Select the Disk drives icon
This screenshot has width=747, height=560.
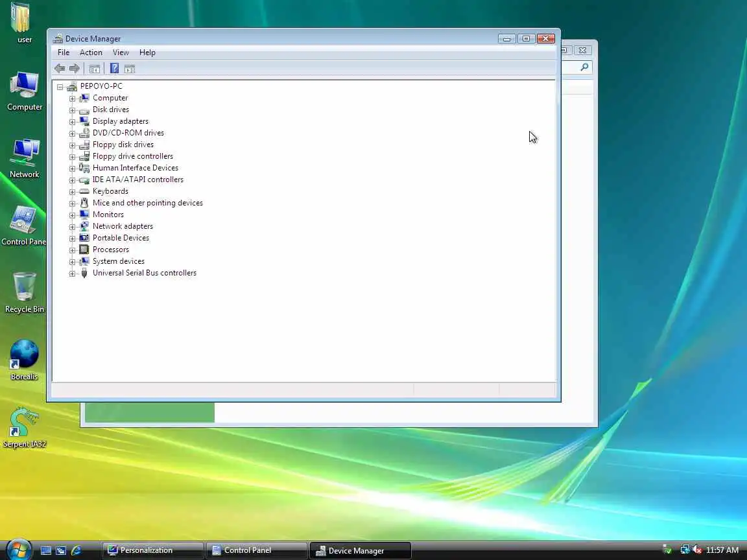[84, 110]
